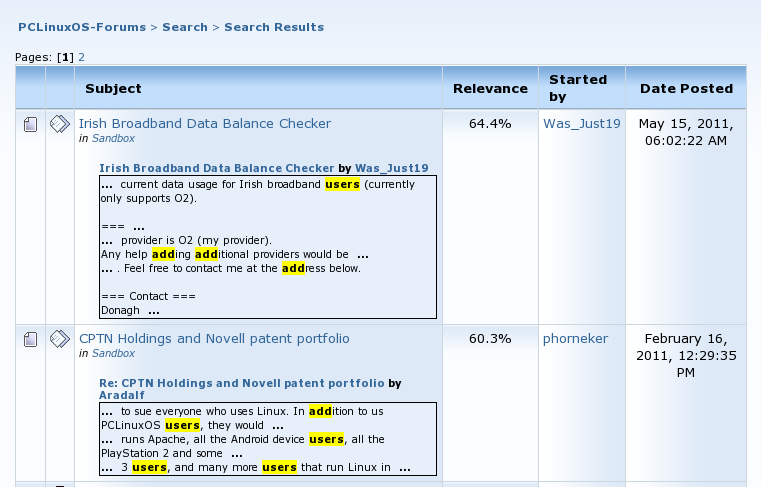Open the bold Irish Broadband post link above the excerpt
The height and width of the screenshot is (487, 761).
216,168
